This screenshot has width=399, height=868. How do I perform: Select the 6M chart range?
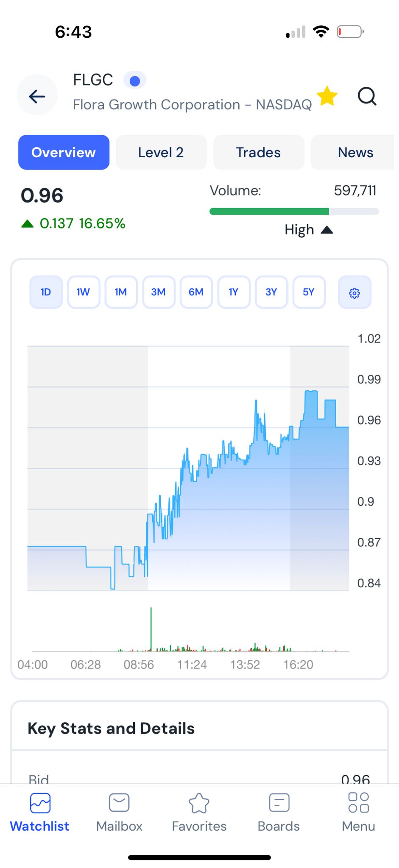click(x=196, y=292)
